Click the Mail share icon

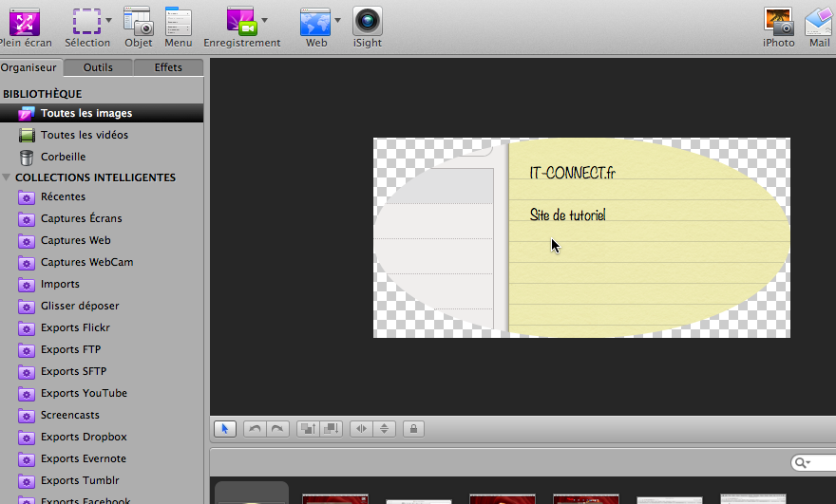[819, 21]
